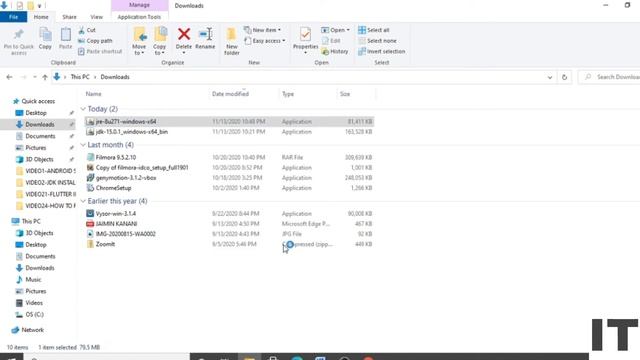This screenshot has width=640, height=360.
Task: Open Network in navigation pane
Action: [33, 330]
